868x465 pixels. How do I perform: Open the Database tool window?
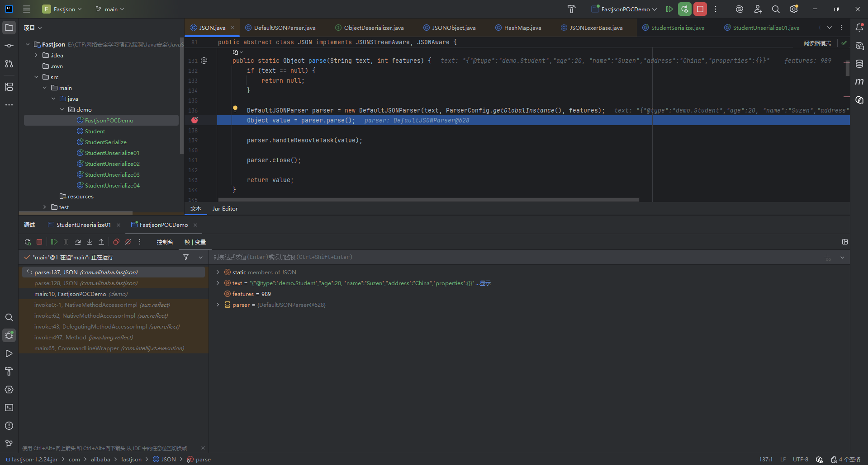pyautogui.click(x=859, y=64)
